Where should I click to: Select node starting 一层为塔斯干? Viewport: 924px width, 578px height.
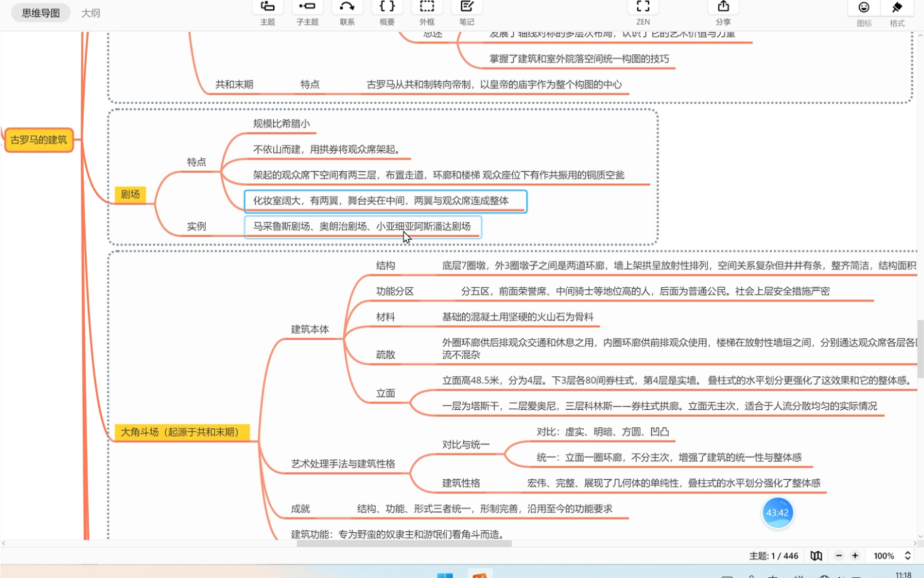point(659,406)
